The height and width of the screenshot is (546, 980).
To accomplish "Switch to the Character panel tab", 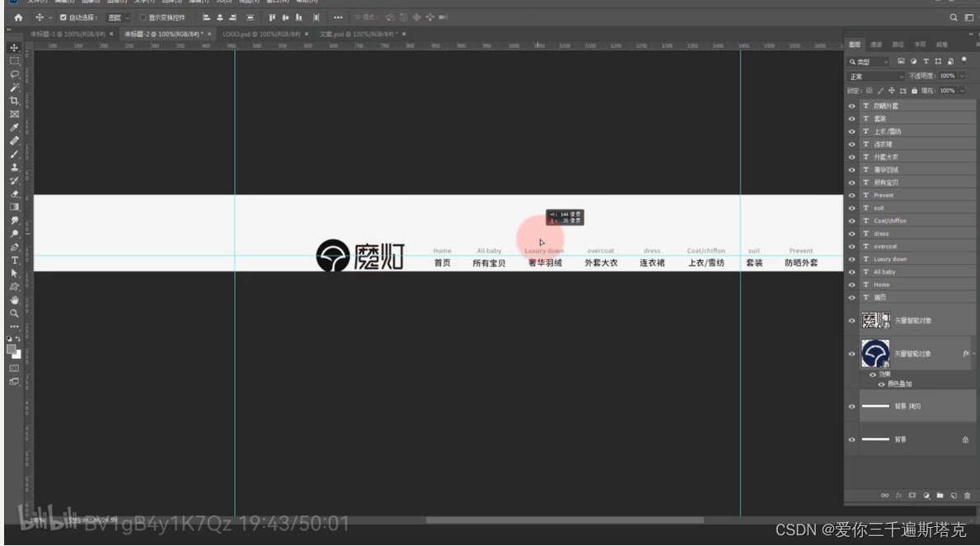I will pos(920,45).
